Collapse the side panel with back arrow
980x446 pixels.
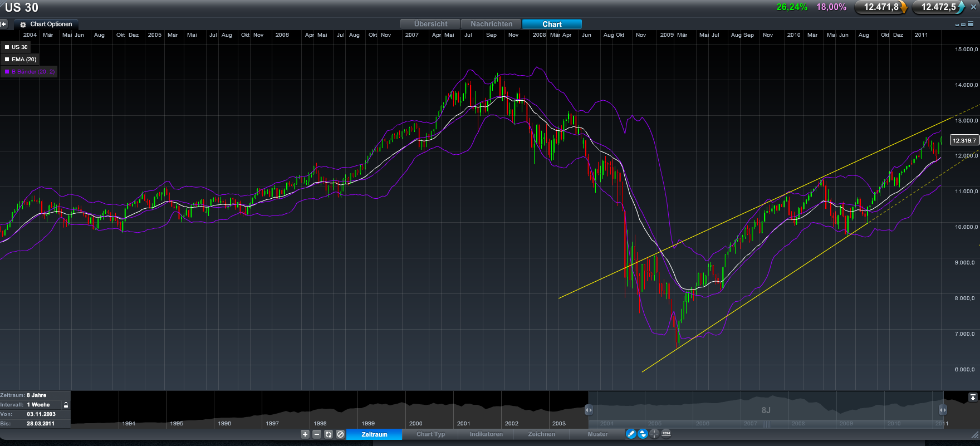point(4,24)
